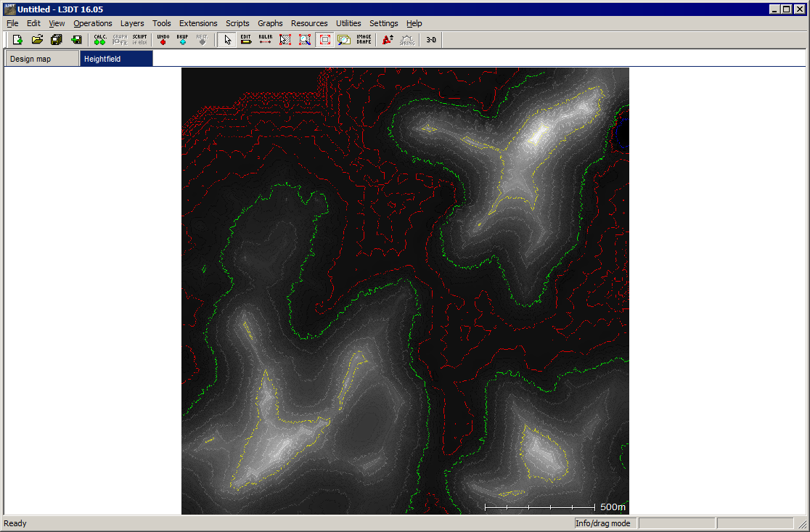Open the Operations menu
The image size is (810, 532).
(x=92, y=23)
